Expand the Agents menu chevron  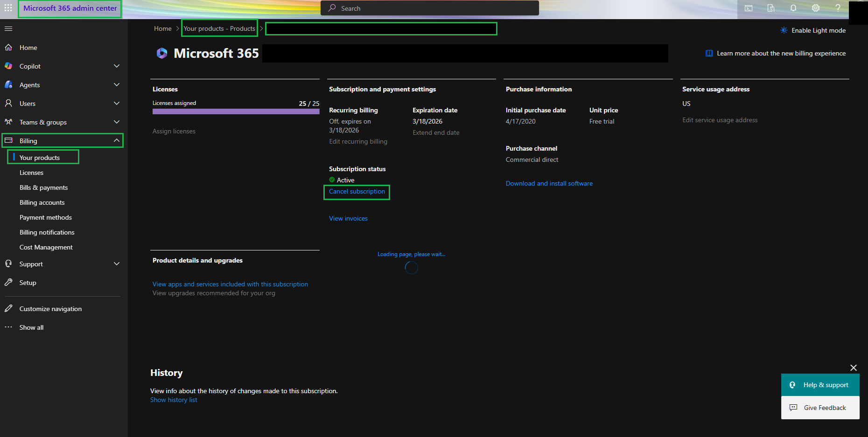point(117,84)
